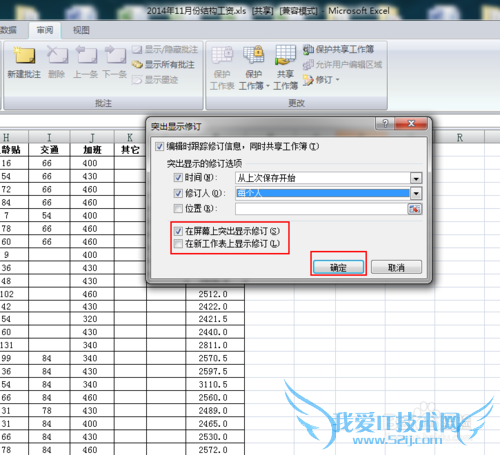The height and width of the screenshot is (455, 500).
Task: Click cell with value 102 in column H
Action: pyautogui.click(x=14, y=294)
